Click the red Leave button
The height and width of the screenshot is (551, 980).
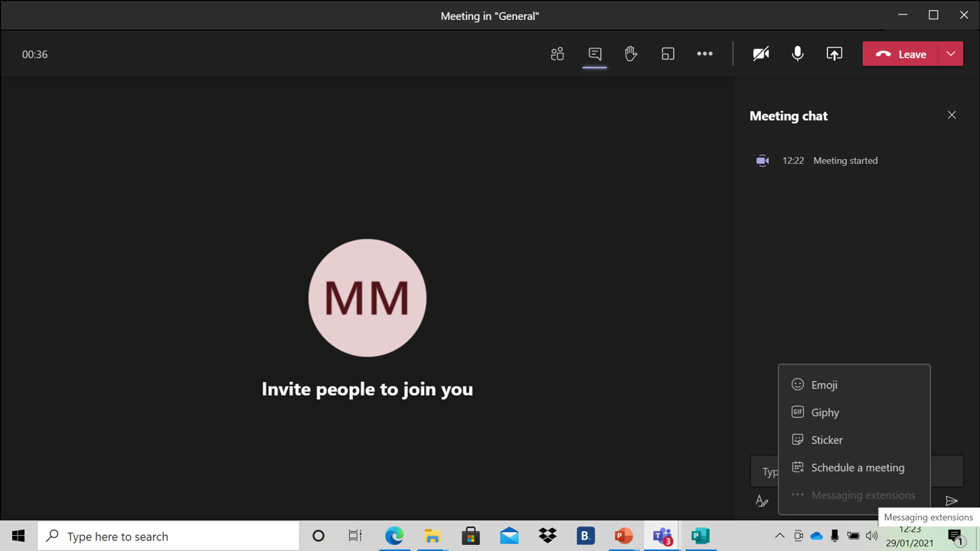900,54
